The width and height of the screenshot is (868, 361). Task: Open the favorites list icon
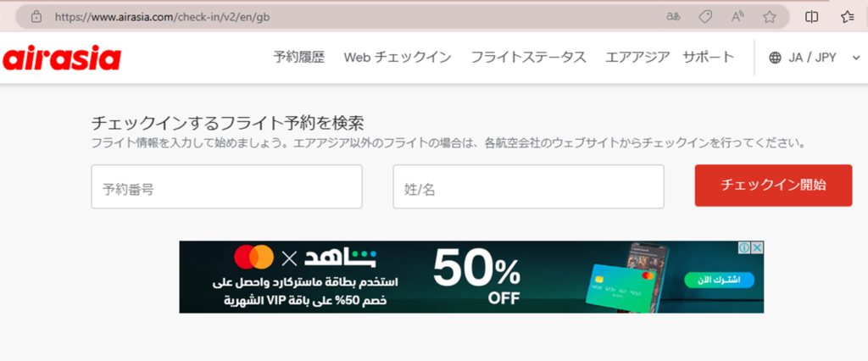[847, 17]
